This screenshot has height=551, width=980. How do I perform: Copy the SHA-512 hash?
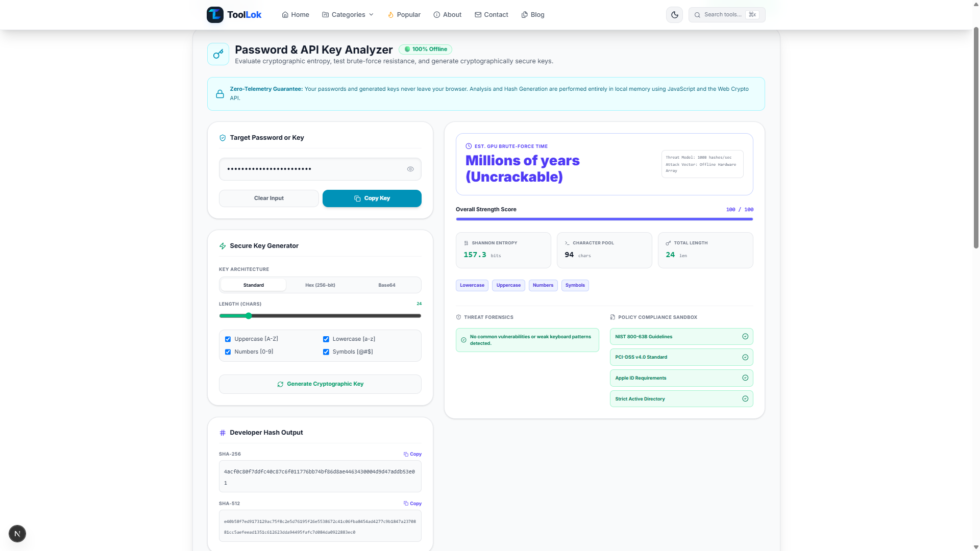click(x=412, y=504)
